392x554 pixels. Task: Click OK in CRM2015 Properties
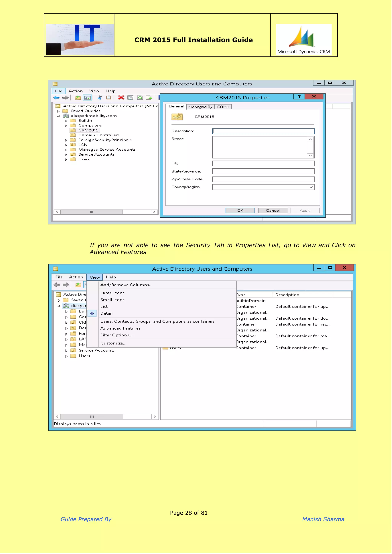(241, 211)
